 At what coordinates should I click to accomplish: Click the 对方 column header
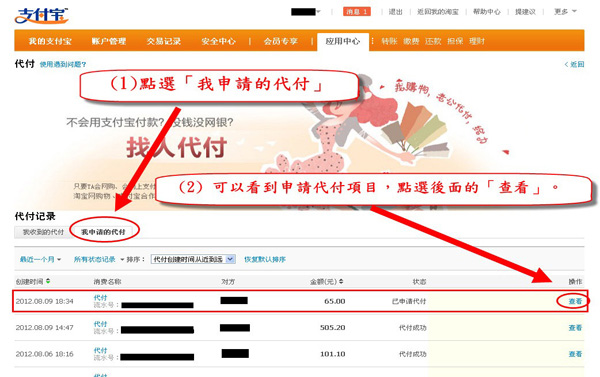point(228,282)
